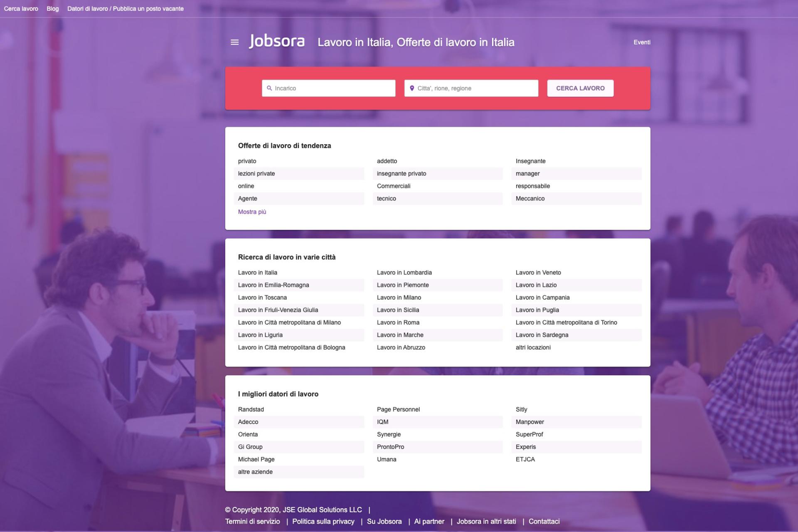Select trending job tecnico
The height and width of the screenshot is (532, 798).
tap(387, 199)
